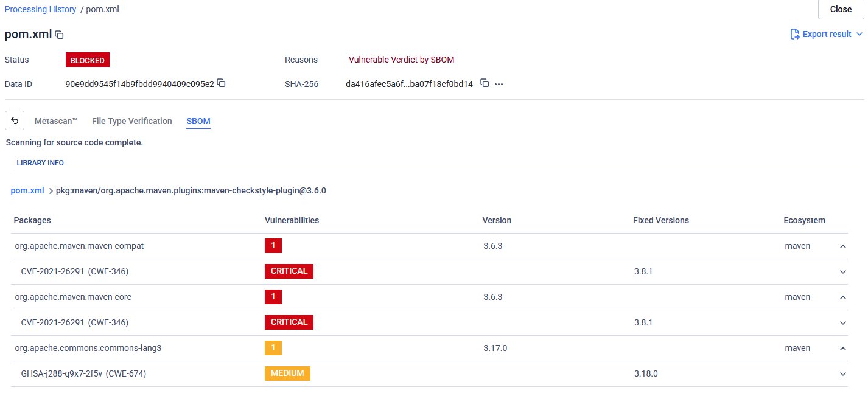Collapse the maven-compat package row

(x=842, y=246)
